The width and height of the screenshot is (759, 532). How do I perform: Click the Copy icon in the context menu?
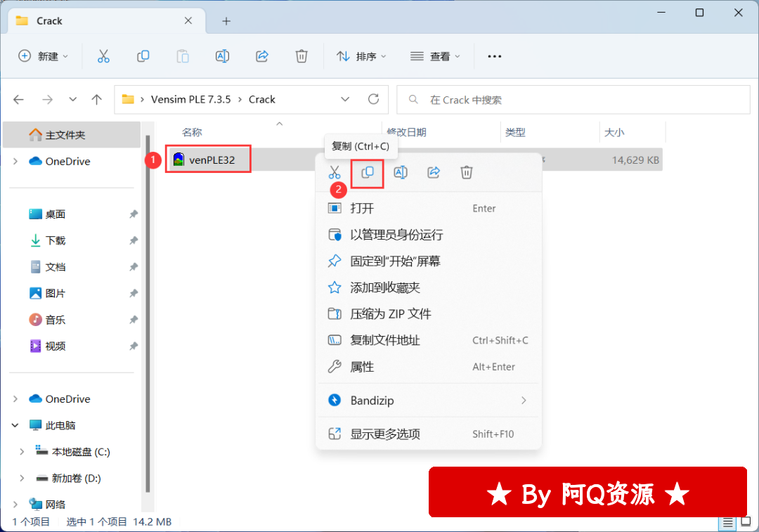368,172
